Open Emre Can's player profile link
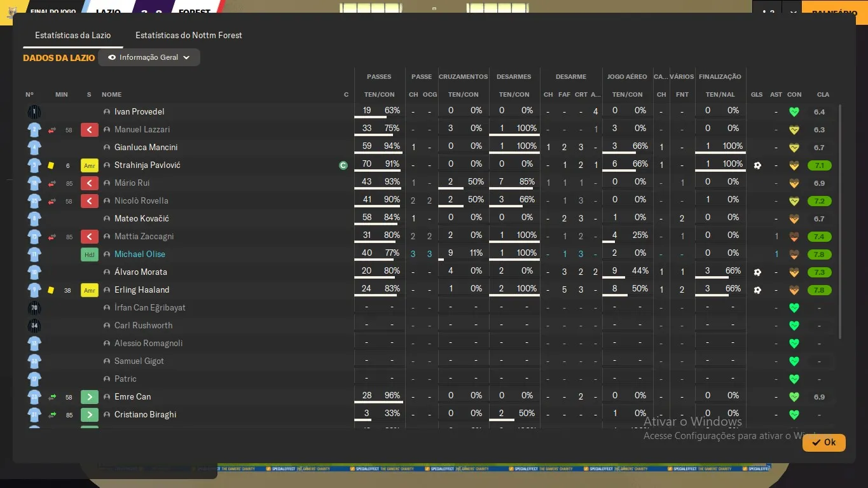The image size is (868, 488). point(133,396)
